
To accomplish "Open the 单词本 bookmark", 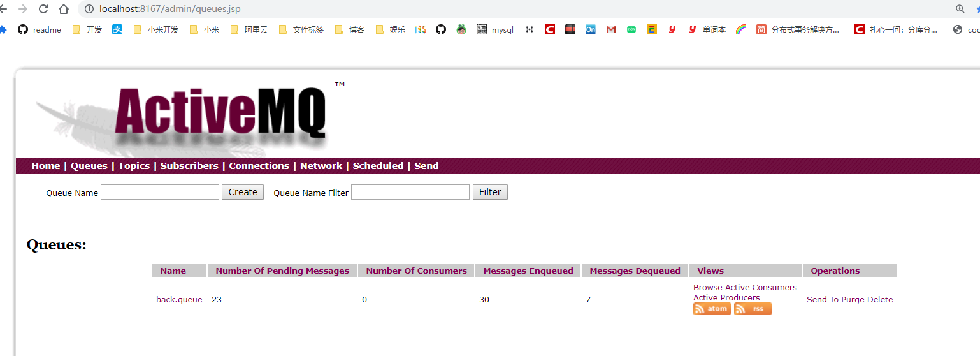I will 707,29.
